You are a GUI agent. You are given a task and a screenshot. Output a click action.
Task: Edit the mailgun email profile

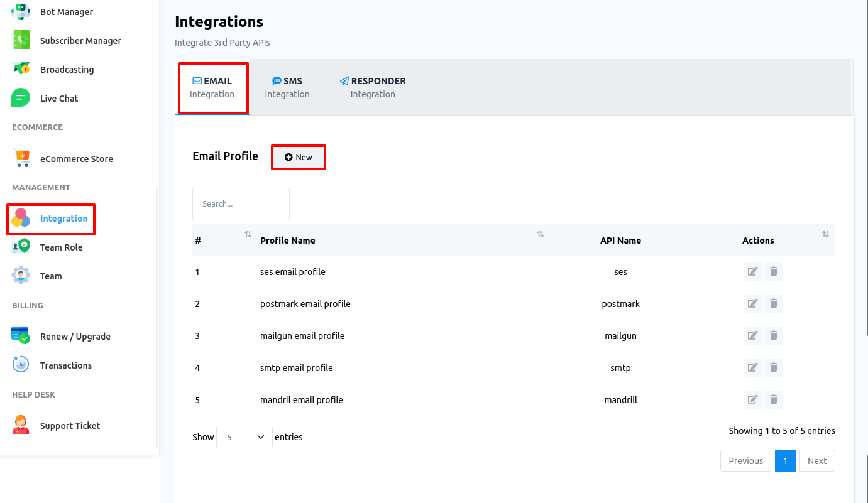pyautogui.click(x=752, y=335)
